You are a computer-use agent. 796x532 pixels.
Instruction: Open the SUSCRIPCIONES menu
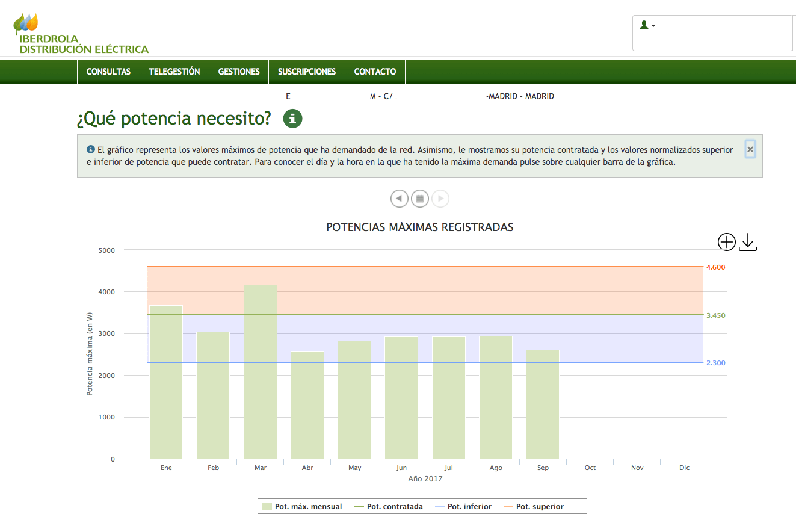point(307,72)
